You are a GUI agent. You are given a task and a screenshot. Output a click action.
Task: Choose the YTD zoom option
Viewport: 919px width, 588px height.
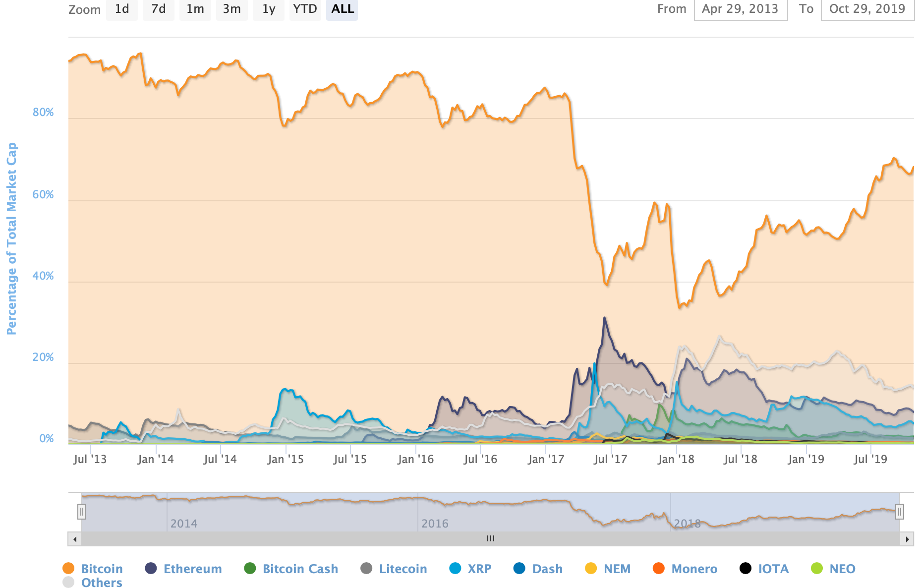pyautogui.click(x=305, y=9)
